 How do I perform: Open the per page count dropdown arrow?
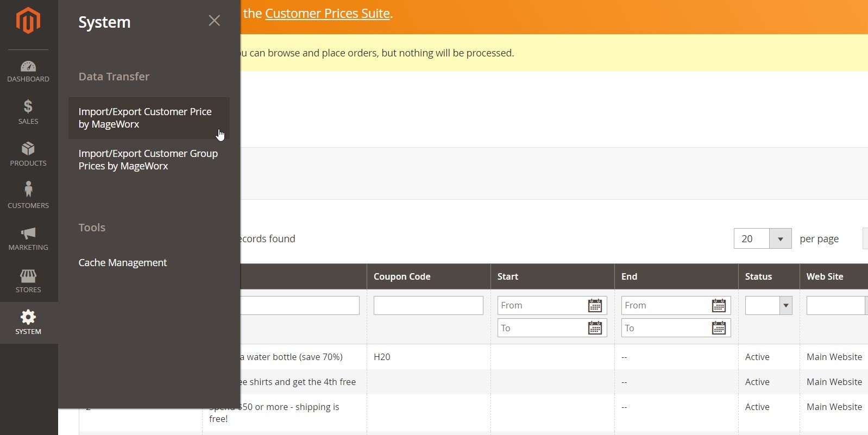[781, 239]
